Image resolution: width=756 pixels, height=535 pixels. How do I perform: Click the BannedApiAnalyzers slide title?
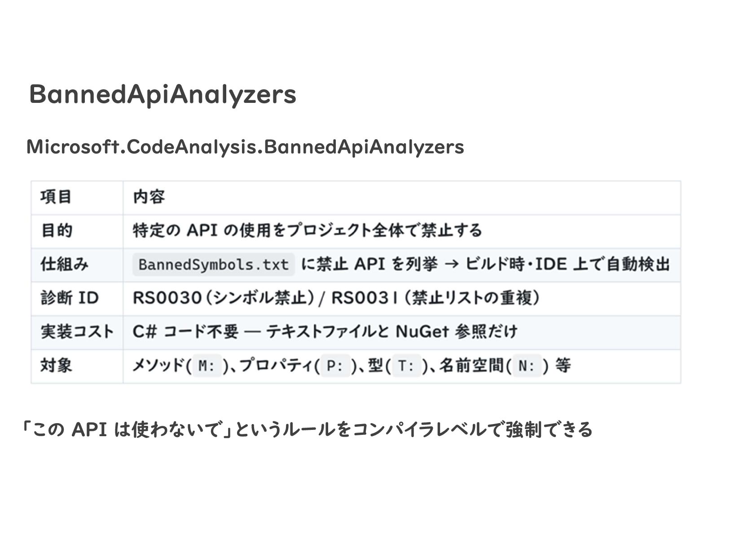pos(163,94)
